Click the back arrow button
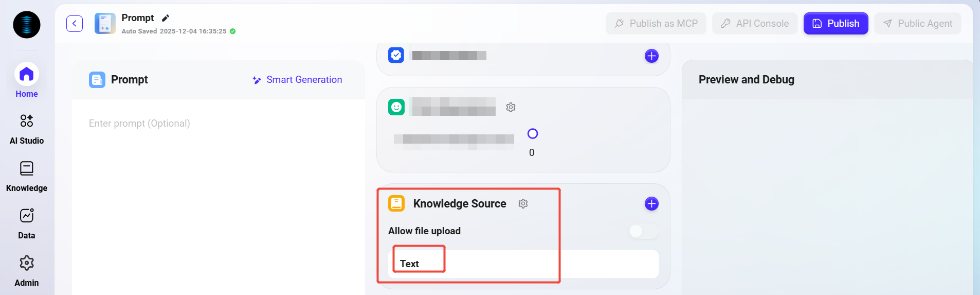Screen dimensions: 980x295 (x=75, y=24)
